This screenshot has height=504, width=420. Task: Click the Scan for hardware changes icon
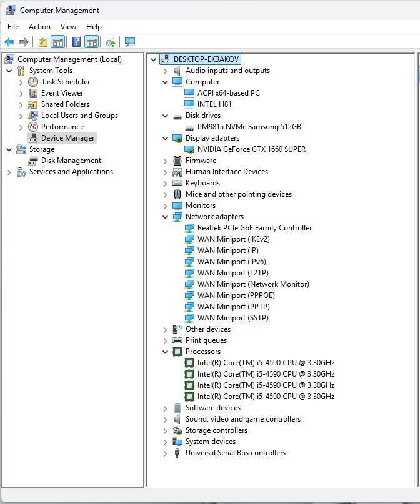[129, 42]
